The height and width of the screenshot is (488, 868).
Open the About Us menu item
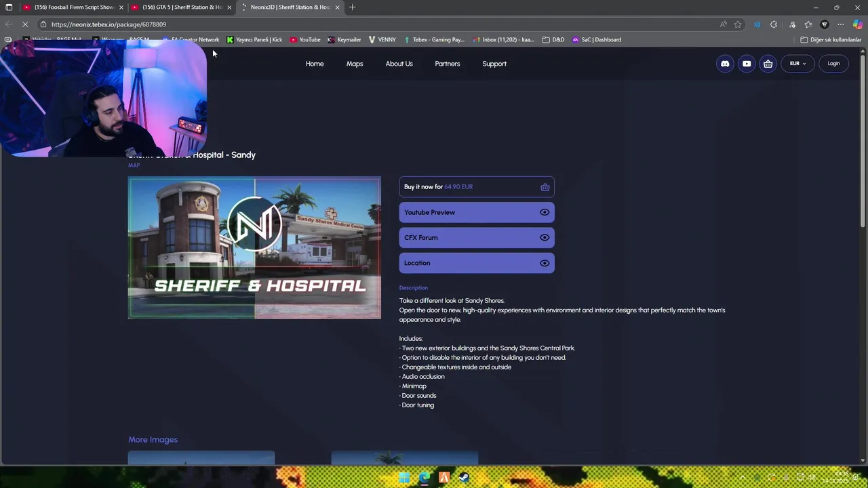pyautogui.click(x=399, y=64)
